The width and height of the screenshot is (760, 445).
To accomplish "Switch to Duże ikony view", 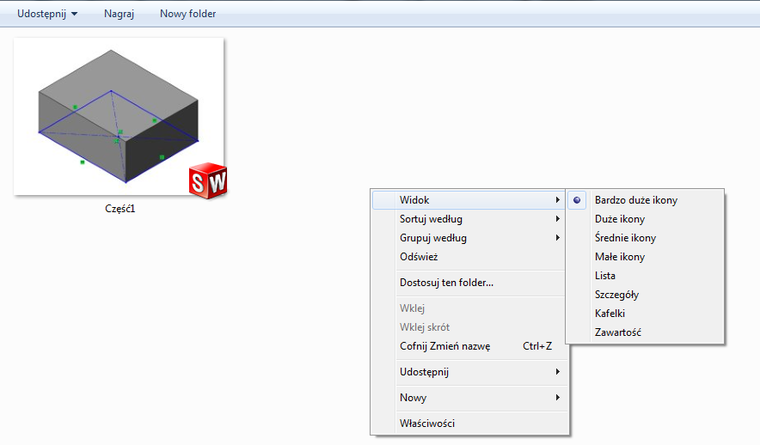I will point(645,219).
